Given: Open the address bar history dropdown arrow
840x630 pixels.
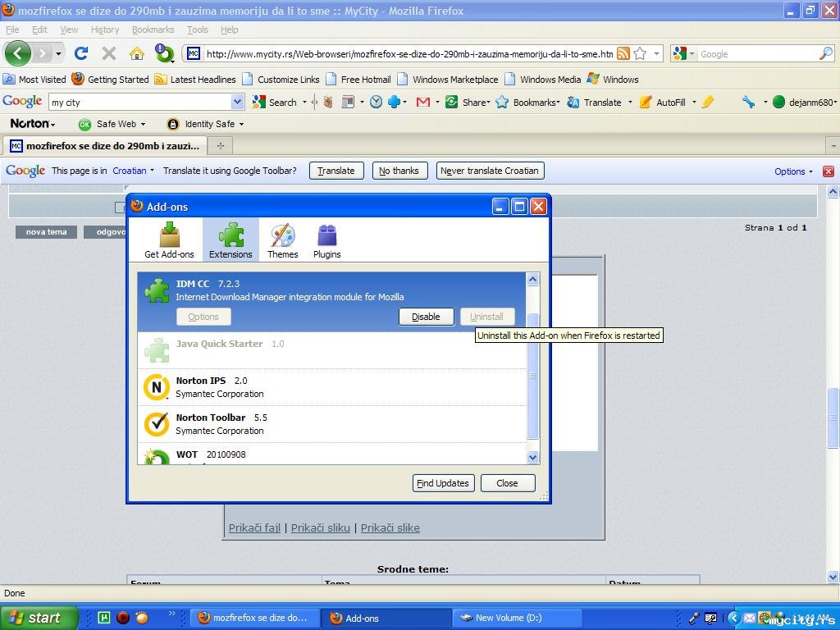Looking at the screenshot, I should coord(656,53).
